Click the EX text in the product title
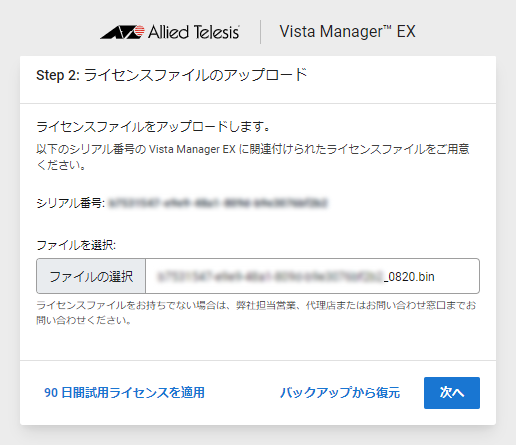This screenshot has width=516, height=445. click(x=406, y=32)
